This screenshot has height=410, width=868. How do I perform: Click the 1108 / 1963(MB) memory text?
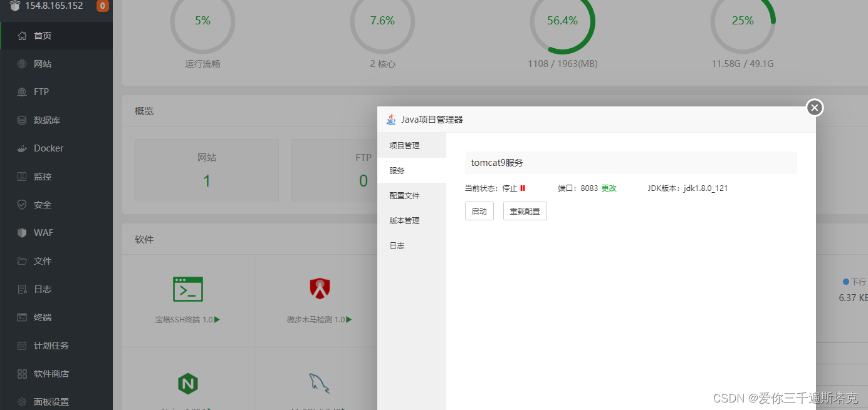[x=562, y=64]
